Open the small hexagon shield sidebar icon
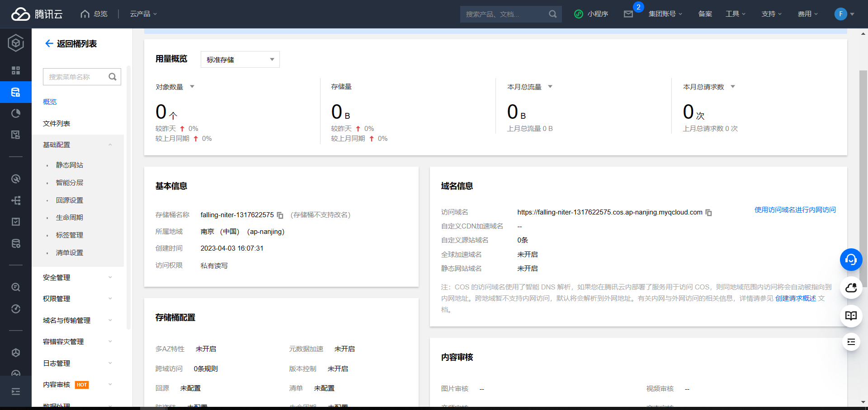 coord(16,353)
